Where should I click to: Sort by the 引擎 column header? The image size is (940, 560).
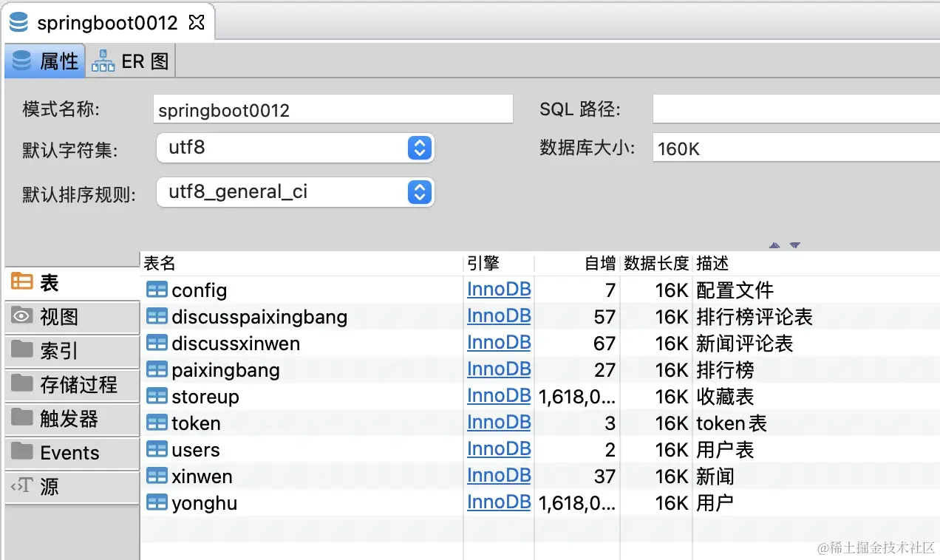tap(499, 263)
